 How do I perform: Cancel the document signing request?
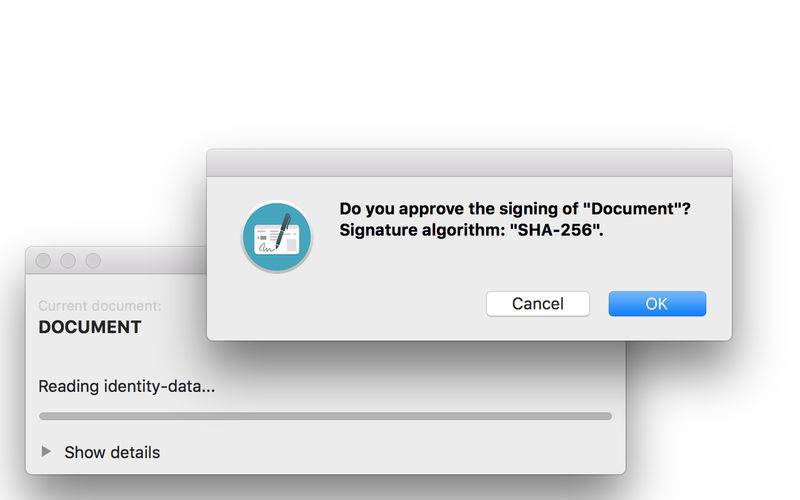pos(538,304)
